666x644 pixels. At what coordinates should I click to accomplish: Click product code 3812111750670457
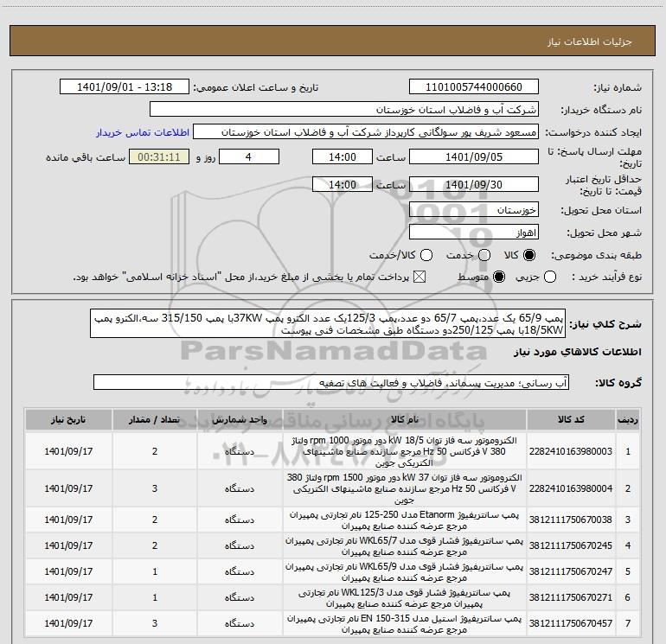point(571,623)
